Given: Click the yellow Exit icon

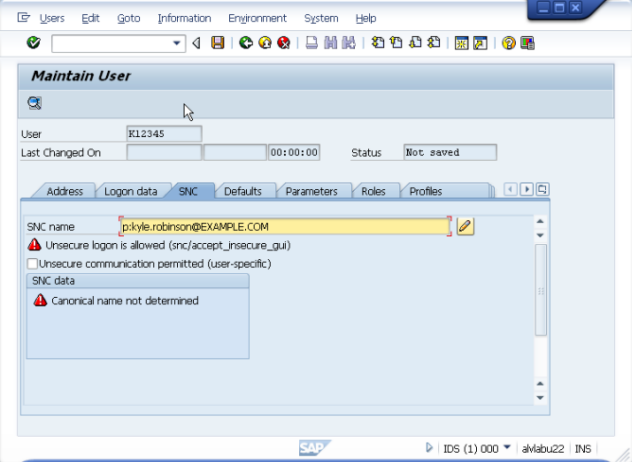Looking at the screenshot, I should click(x=265, y=43).
